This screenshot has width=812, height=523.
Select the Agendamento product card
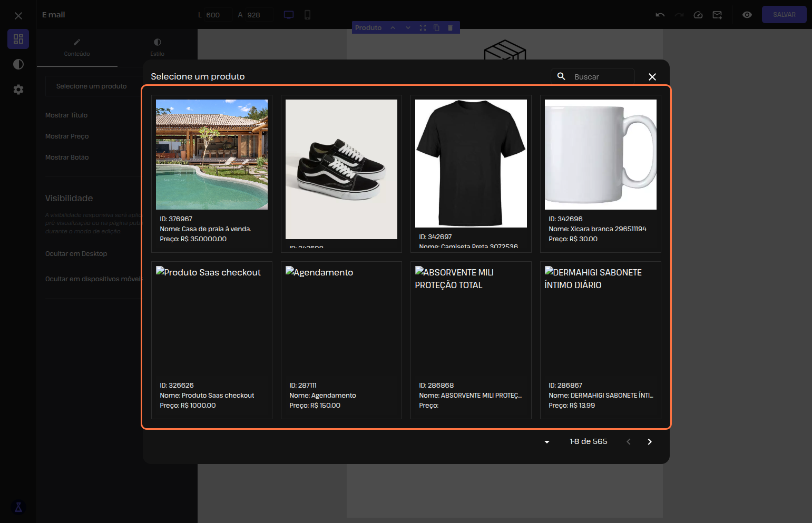341,340
